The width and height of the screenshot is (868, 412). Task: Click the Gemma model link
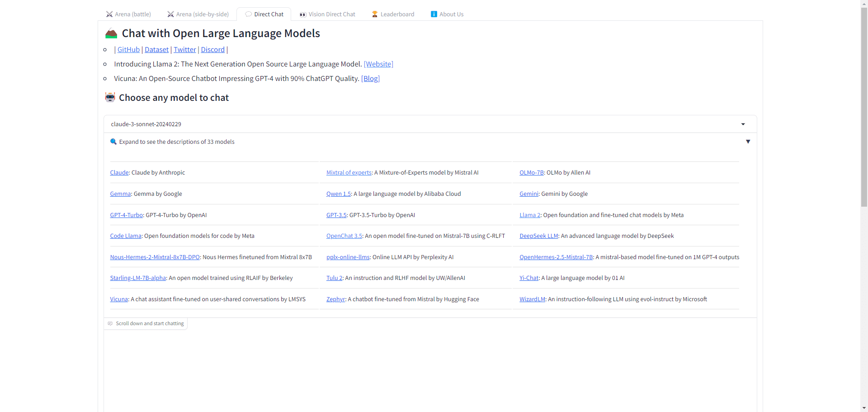(x=121, y=194)
